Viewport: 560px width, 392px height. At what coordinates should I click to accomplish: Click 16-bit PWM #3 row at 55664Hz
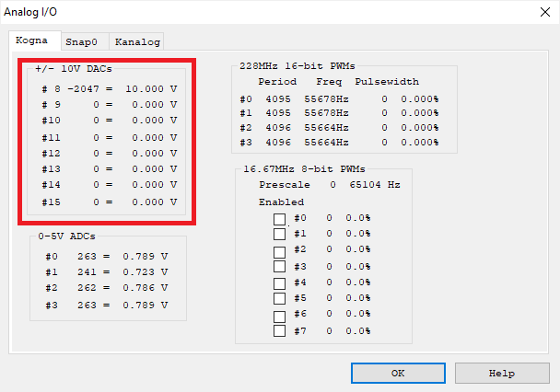click(x=339, y=143)
